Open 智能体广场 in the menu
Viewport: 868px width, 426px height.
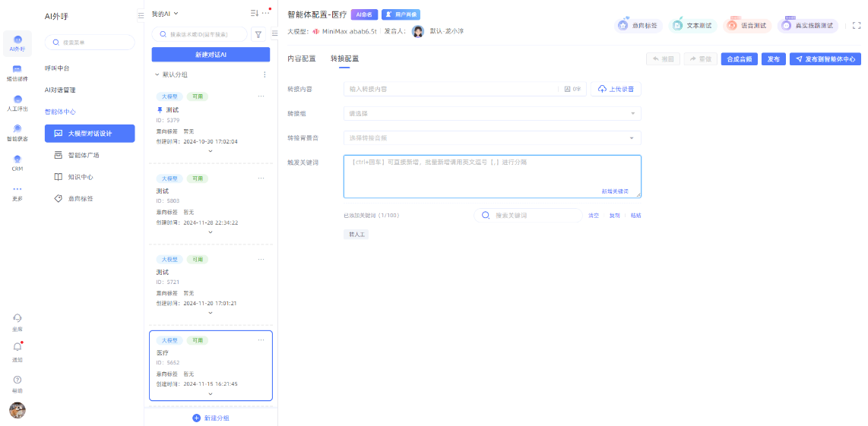[83, 155]
